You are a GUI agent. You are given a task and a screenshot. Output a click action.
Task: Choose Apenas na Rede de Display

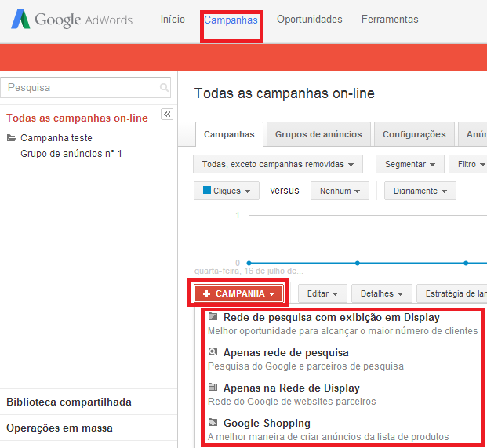(291, 388)
